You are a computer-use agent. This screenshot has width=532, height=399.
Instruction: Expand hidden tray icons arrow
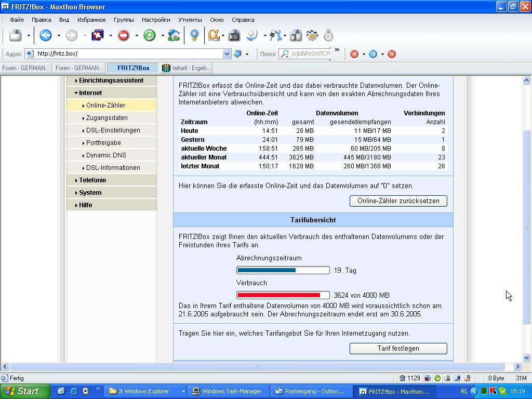coord(474,391)
